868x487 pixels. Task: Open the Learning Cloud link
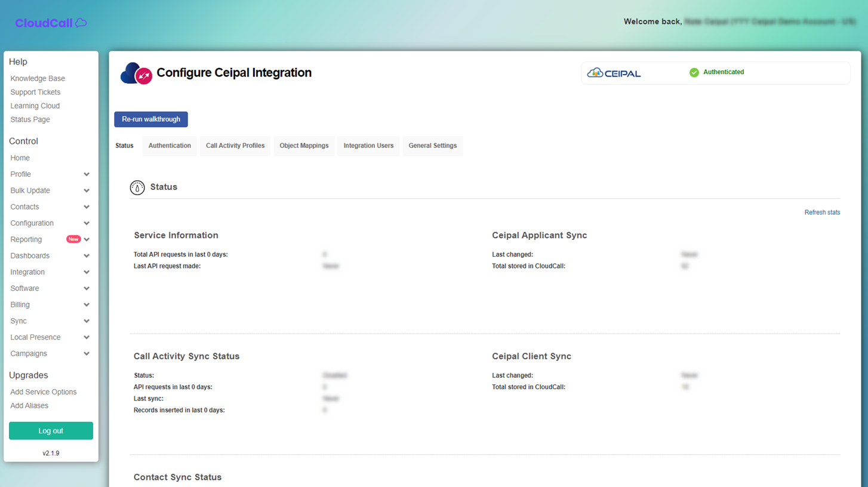[35, 106]
